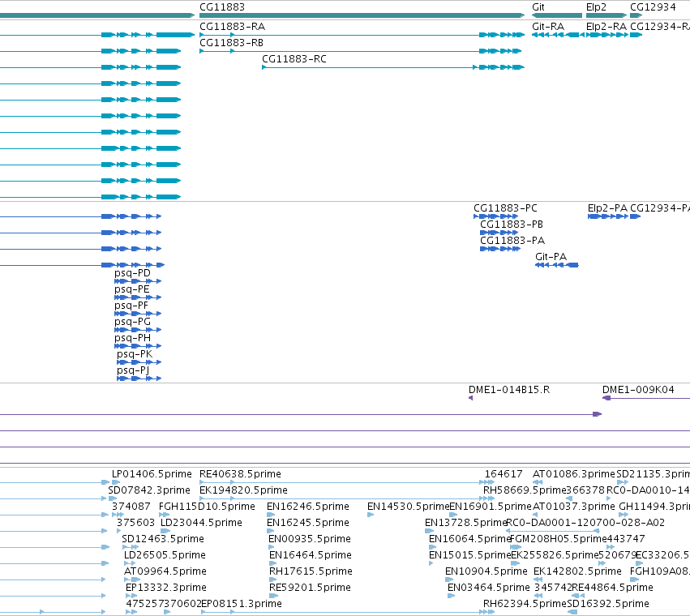Click the SD12463.5prime EST label

point(163,540)
